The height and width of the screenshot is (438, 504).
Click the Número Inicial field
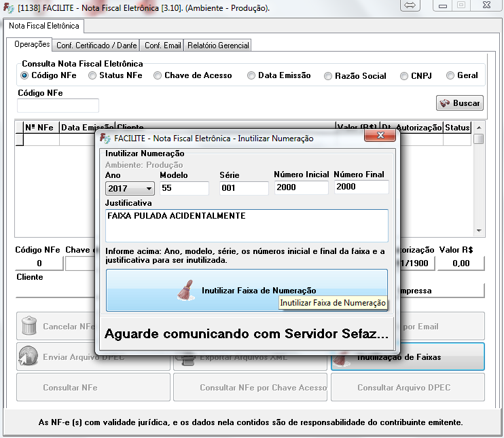click(x=301, y=187)
